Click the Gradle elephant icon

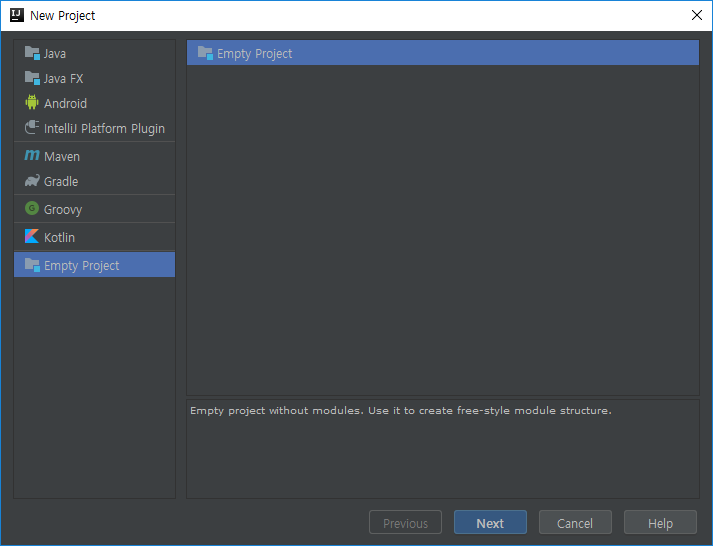click(x=32, y=181)
